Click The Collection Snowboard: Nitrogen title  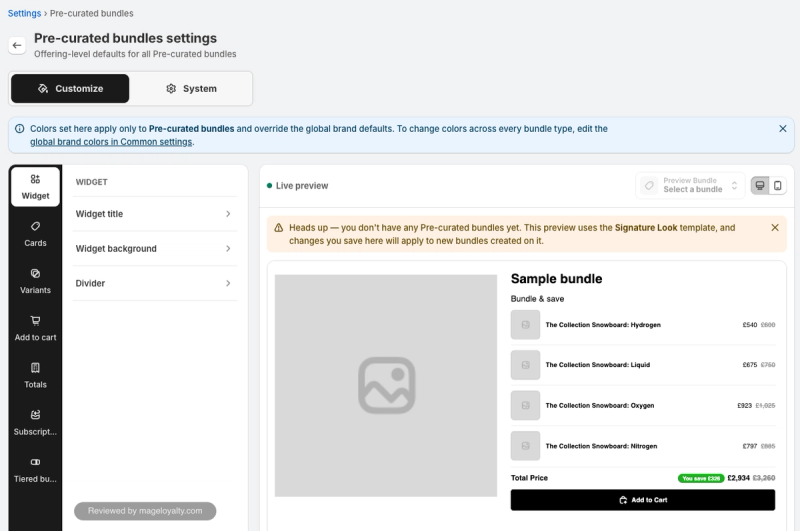pos(602,446)
